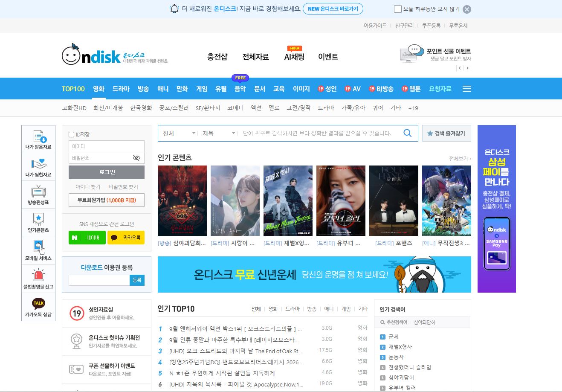
Task: Open the AI채팅 menu
Action: (294, 57)
